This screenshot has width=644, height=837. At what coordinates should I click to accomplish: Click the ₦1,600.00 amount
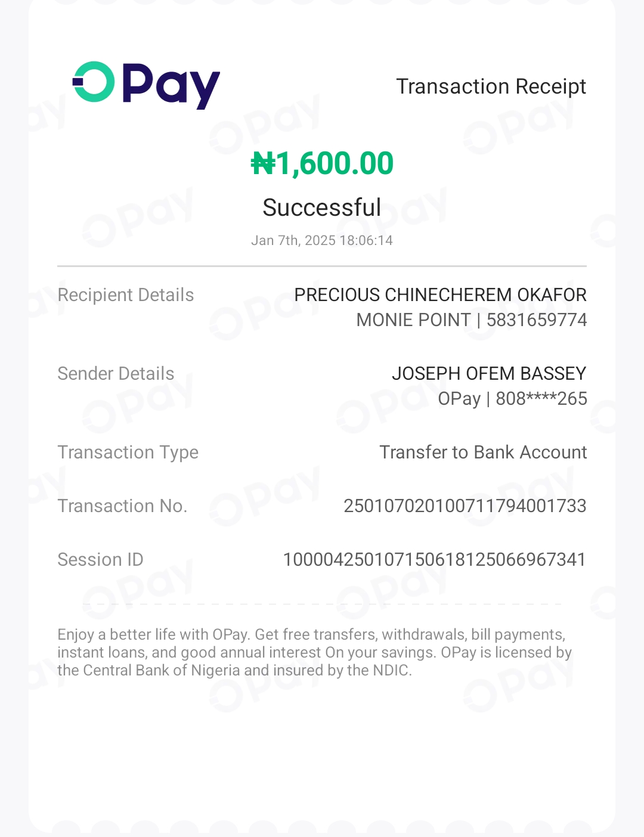[x=322, y=163]
